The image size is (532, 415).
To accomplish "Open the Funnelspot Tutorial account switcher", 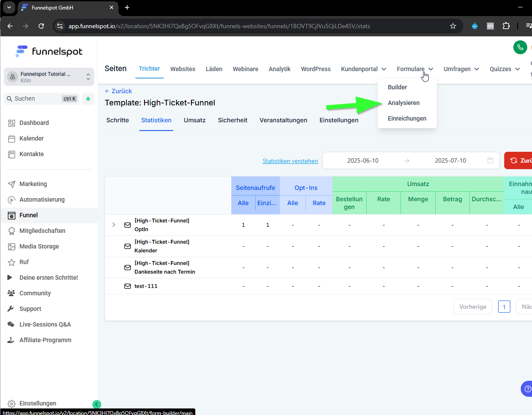I will [49, 77].
